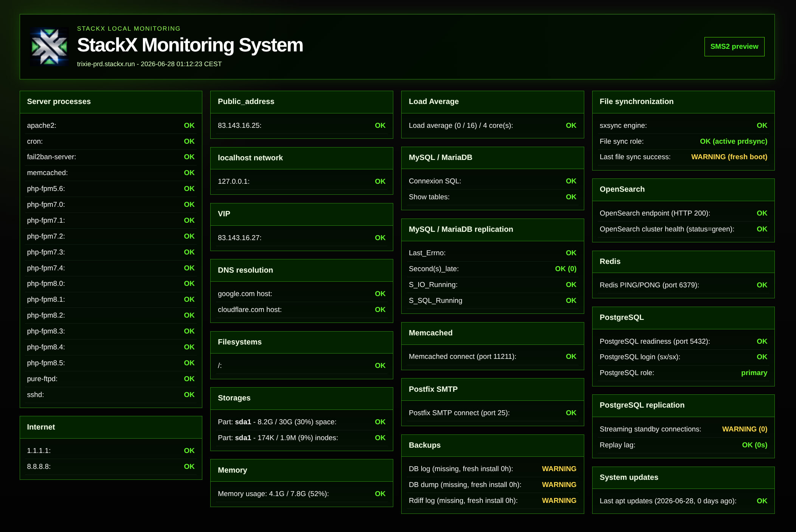Screen dimensions: 796x532
Task: Click the OK (active prdsync) value
Action: 734,141
